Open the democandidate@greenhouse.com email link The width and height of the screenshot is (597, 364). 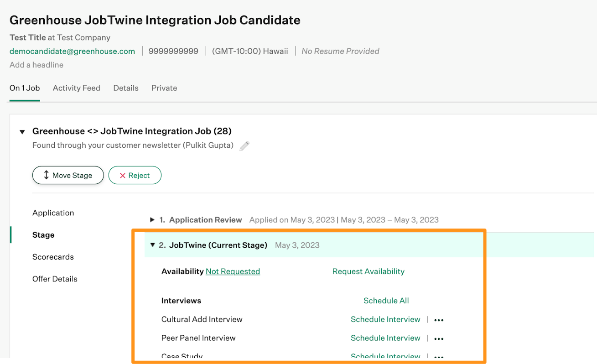(73, 51)
